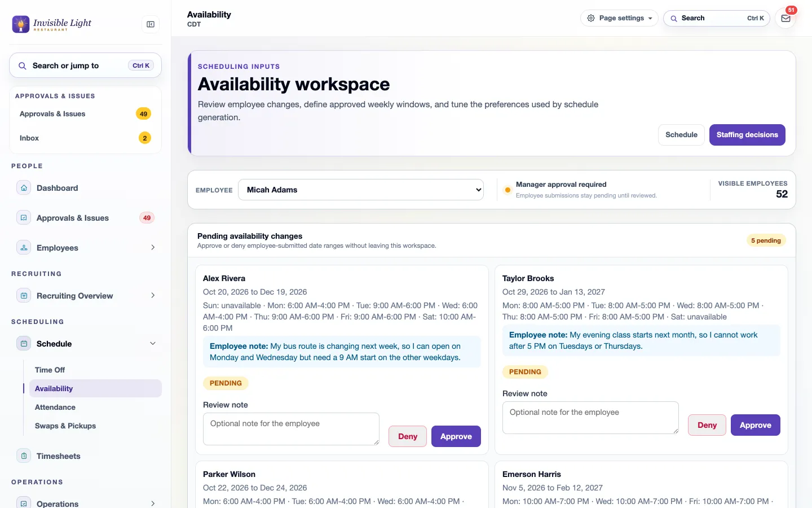Click the Dashboard home icon
The image size is (812, 508).
(24, 188)
